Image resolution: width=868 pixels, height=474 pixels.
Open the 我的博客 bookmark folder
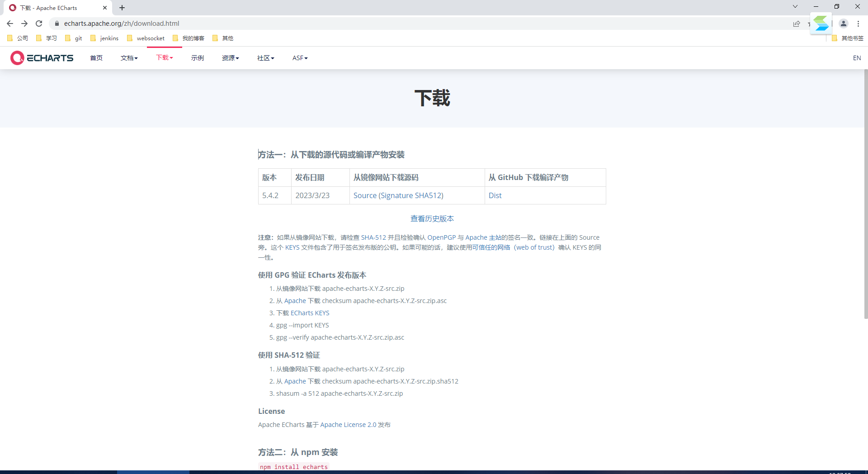pyautogui.click(x=189, y=38)
